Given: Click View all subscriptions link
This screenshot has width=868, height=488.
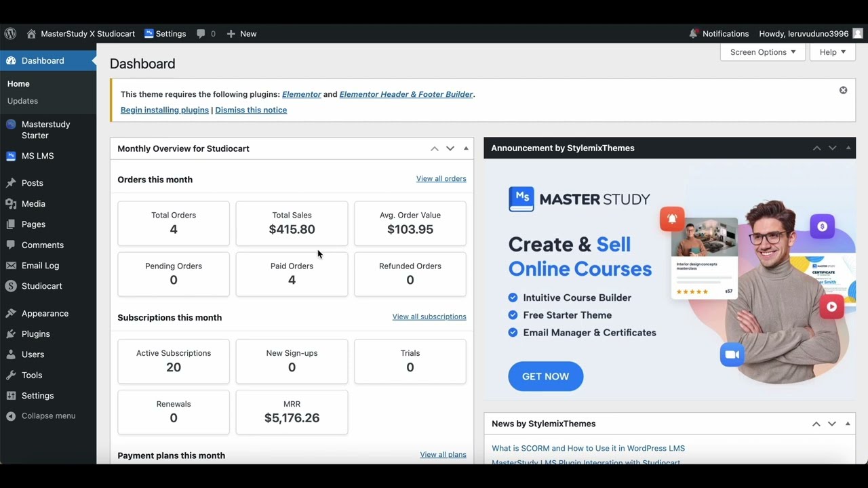Looking at the screenshot, I should 429,317.
